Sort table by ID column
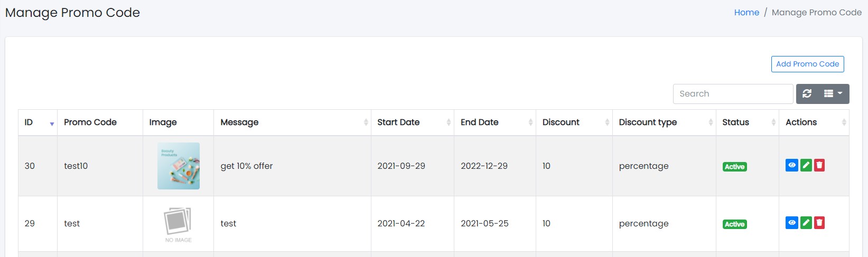The width and height of the screenshot is (868, 257). pyautogui.click(x=38, y=122)
